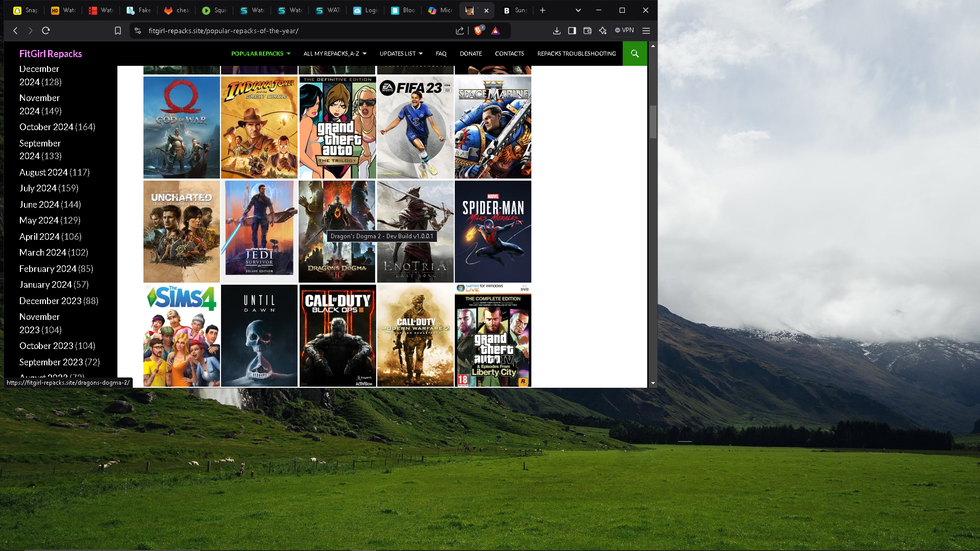The height and width of the screenshot is (551, 980).
Task: Switch to the Suns tab
Action: pyautogui.click(x=516, y=10)
